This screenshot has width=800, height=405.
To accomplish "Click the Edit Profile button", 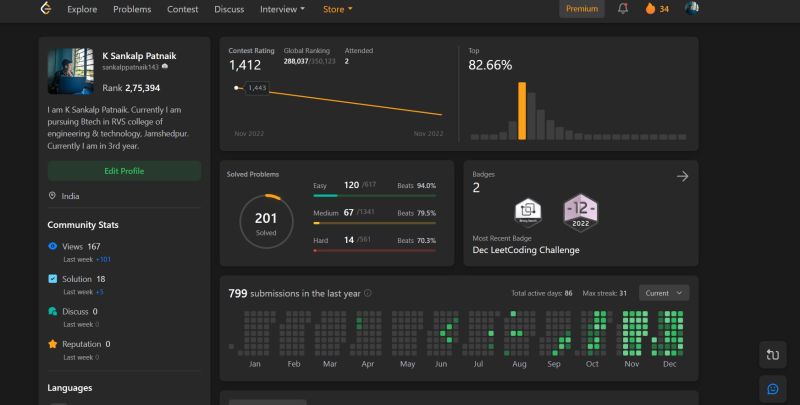I will click(x=124, y=171).
